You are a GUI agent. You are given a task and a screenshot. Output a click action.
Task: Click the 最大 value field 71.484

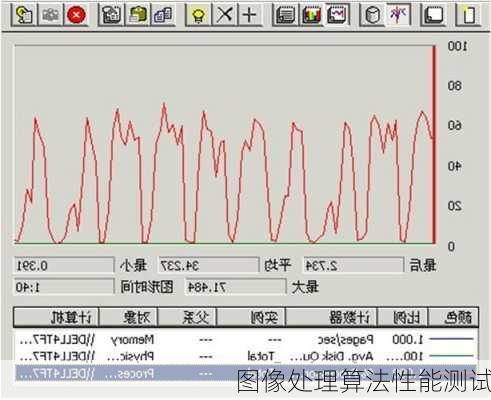[x=236, y=287]
